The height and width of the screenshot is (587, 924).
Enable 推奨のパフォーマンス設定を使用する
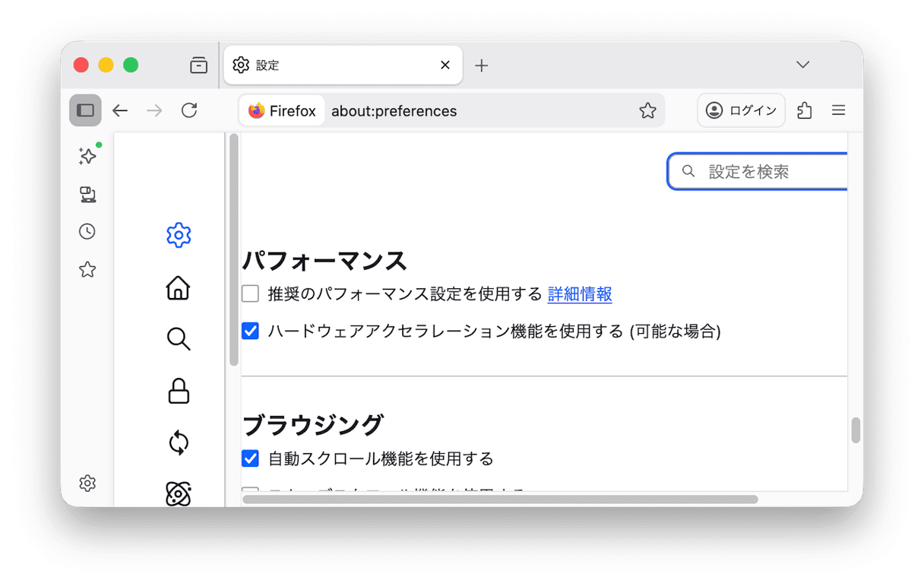(250, 293)
